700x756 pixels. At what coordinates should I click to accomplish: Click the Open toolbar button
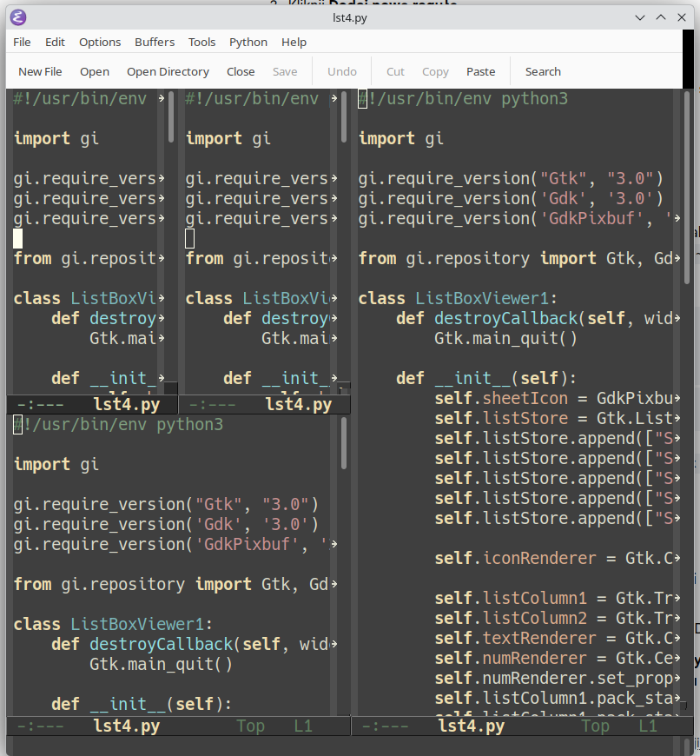tap(95, 72)
